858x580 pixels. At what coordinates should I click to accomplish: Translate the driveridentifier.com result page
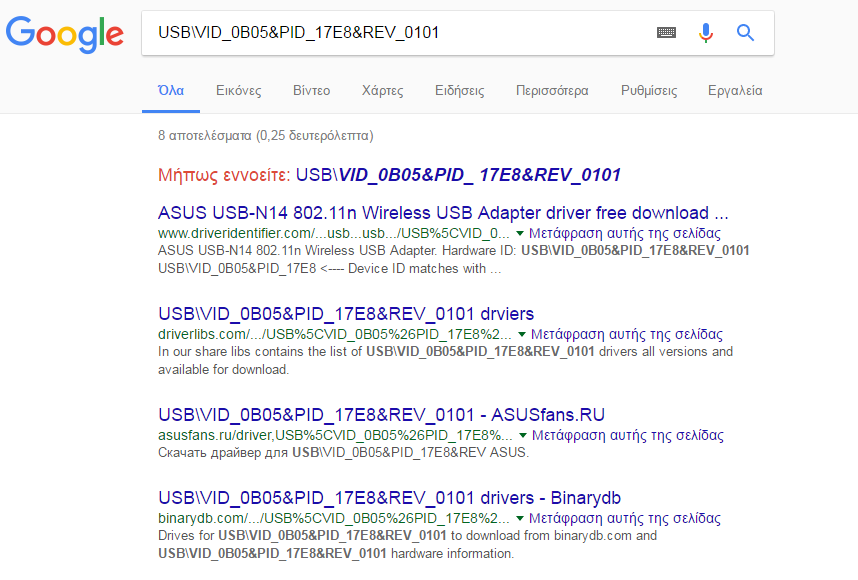[625, 234]
